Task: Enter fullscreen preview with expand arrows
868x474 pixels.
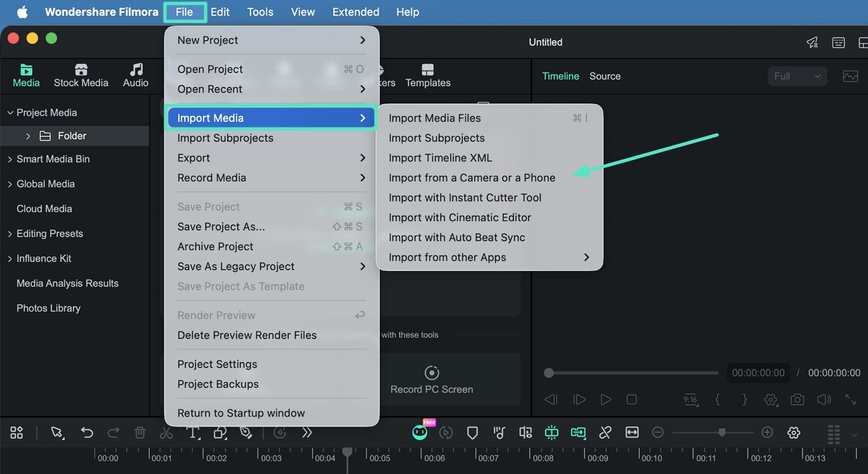Action: (x=851, y=399)
